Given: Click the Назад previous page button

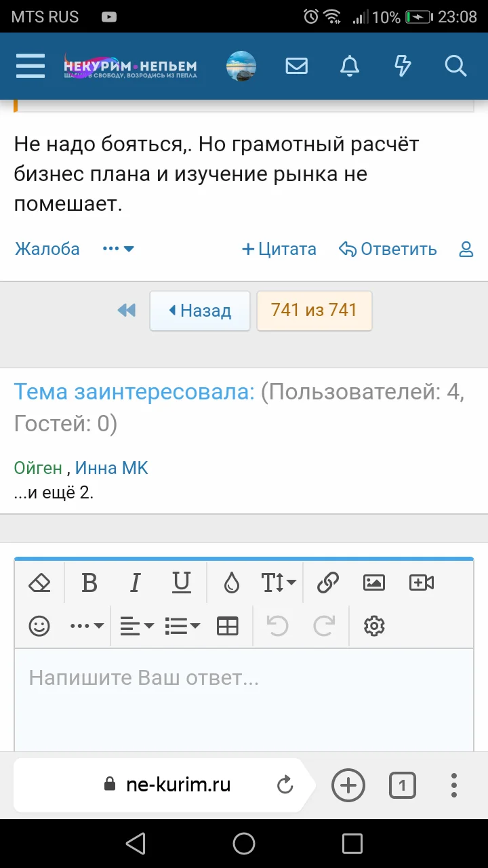Looking at the screenshot, I should pos(200,311).
